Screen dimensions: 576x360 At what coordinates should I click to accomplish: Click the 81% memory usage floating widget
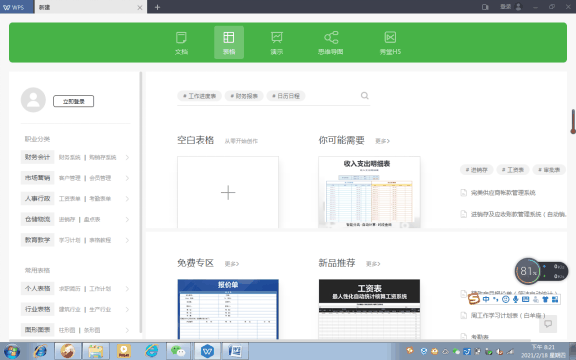tap(528, 271)
